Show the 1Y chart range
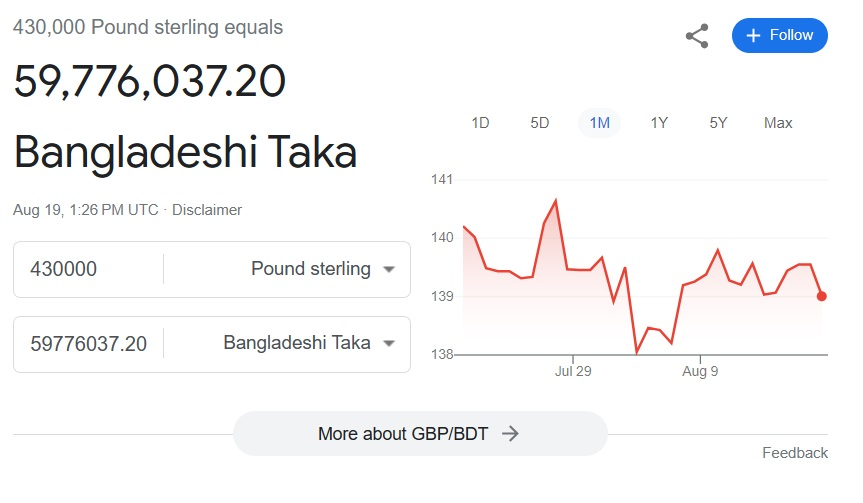Viewport: 863px width, 503px height. click(x=659, y=123)
